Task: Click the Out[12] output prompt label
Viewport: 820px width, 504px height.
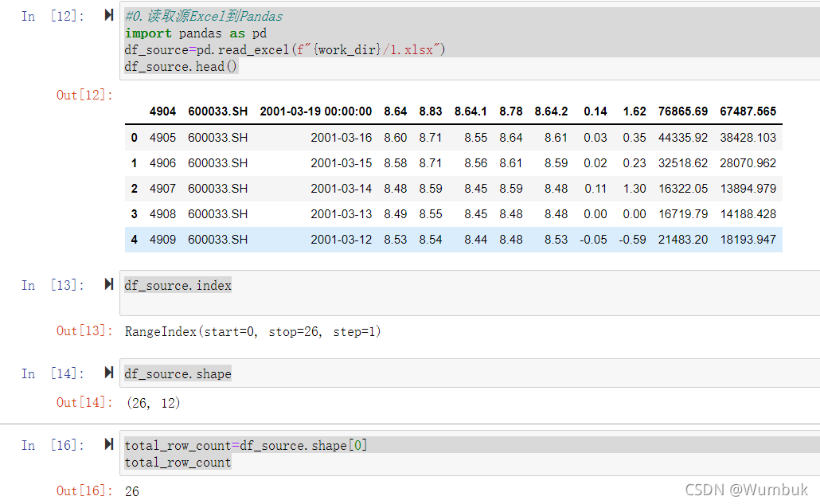Action: click(x=84, y=96)
